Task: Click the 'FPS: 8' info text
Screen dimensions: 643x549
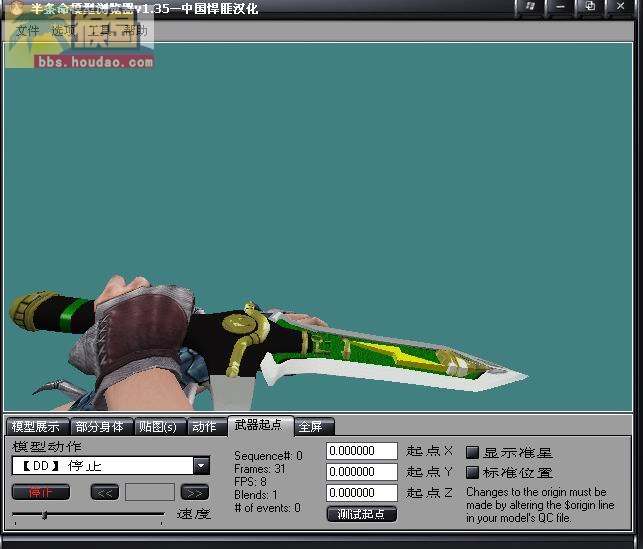Action: [x=250, y=481]
